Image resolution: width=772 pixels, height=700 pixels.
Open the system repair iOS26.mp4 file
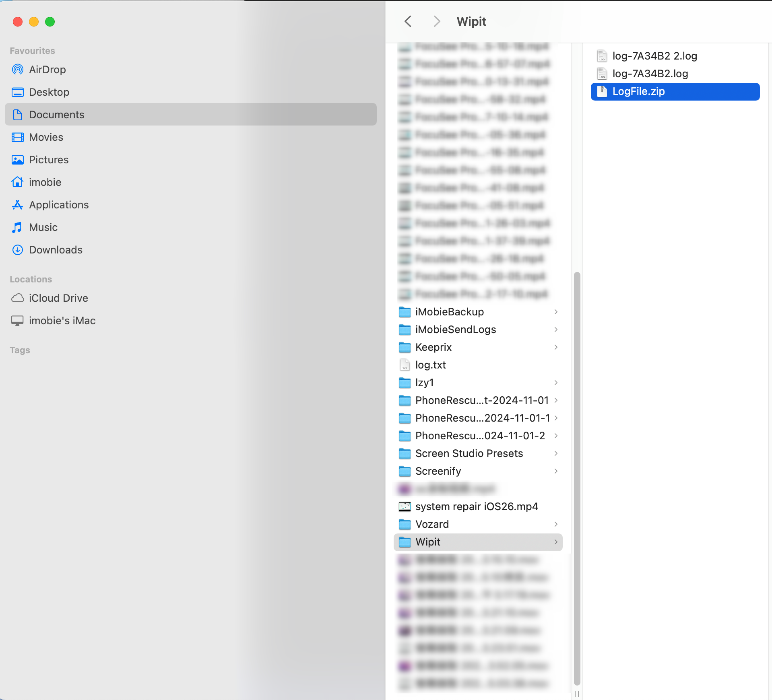click(x=477, y=506)
